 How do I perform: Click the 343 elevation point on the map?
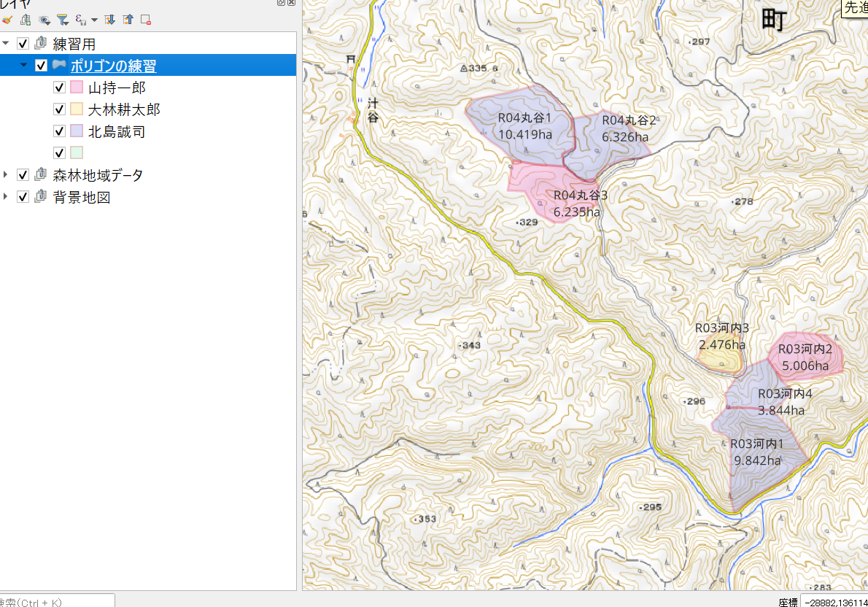470,345
